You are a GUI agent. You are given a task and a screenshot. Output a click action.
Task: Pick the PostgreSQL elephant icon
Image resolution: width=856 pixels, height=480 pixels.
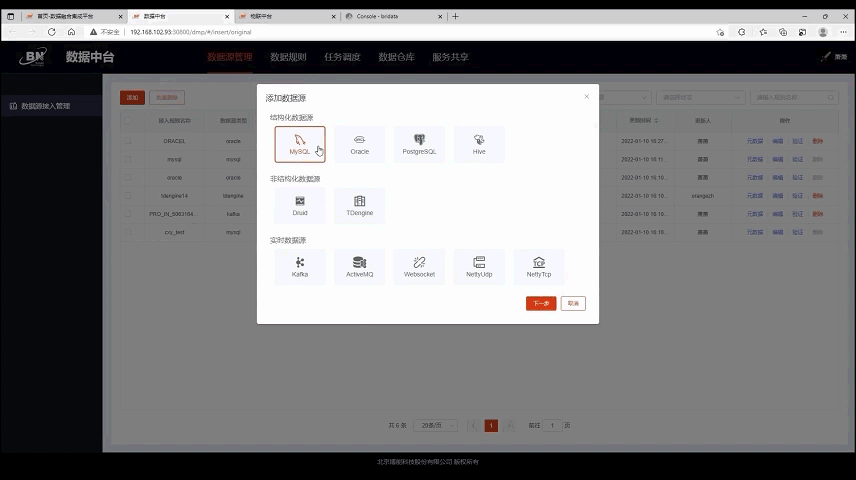pyautogui.click(x=419, y=143)
